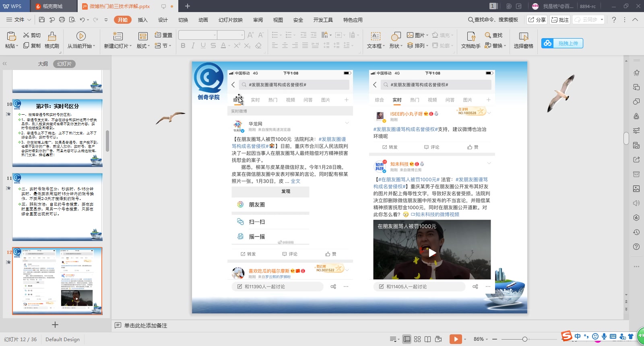
Task: Open Print Preview from quick access toolbar
Action: tap(72, 19)
